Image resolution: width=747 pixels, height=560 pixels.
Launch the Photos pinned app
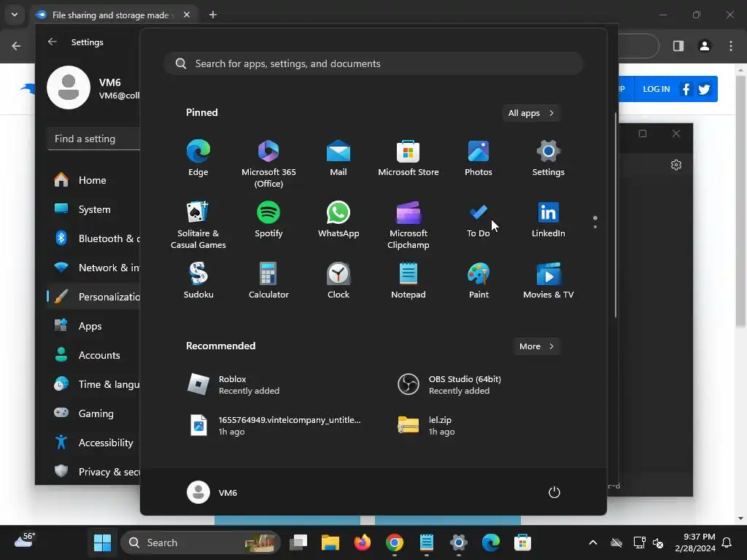(x=479, y=158)
